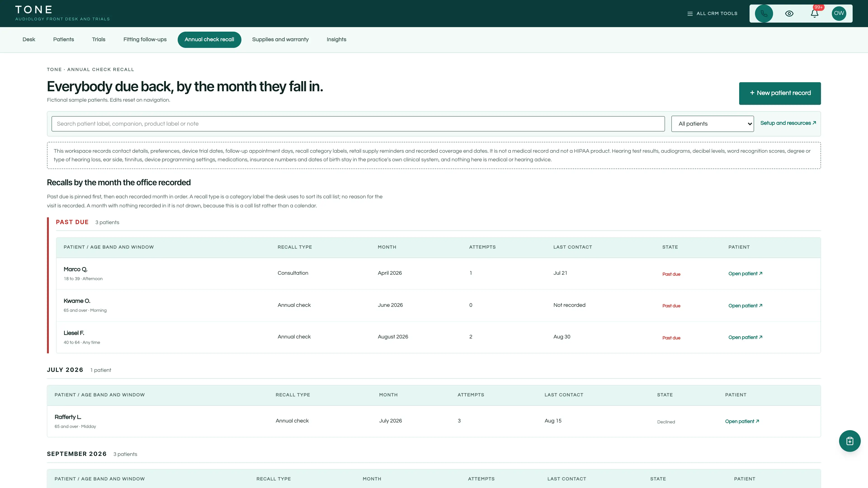The width and height of the screenshot is (868, 488).
Task: Switch to the Patients tab
Action: click(x=63, y=39)
